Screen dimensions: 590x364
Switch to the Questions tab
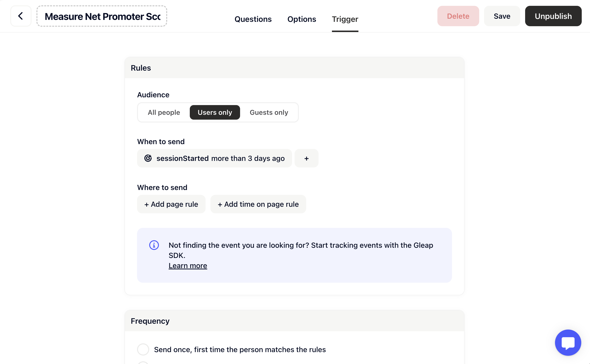pyautogui.click(x=253, y=19)
